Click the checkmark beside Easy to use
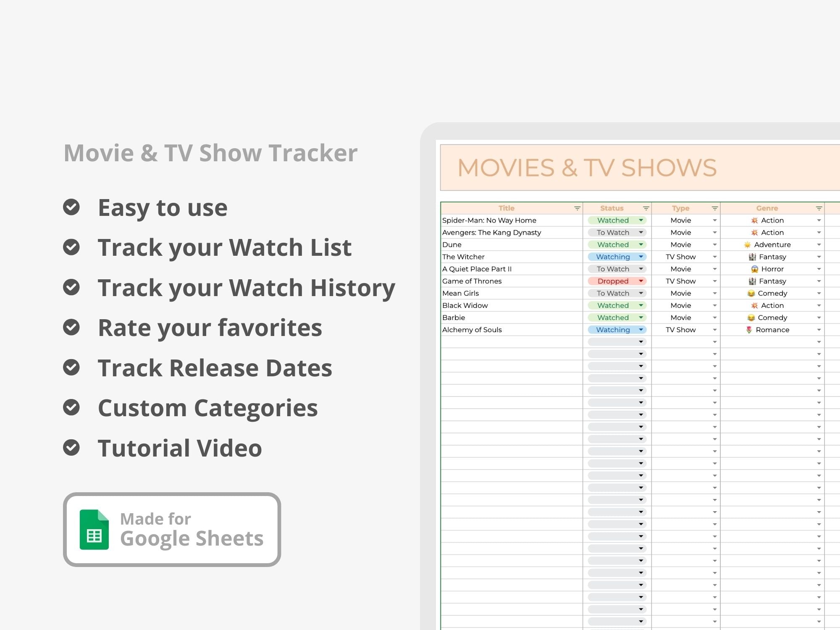Screen dimensions: 840x630 point(71,207)
